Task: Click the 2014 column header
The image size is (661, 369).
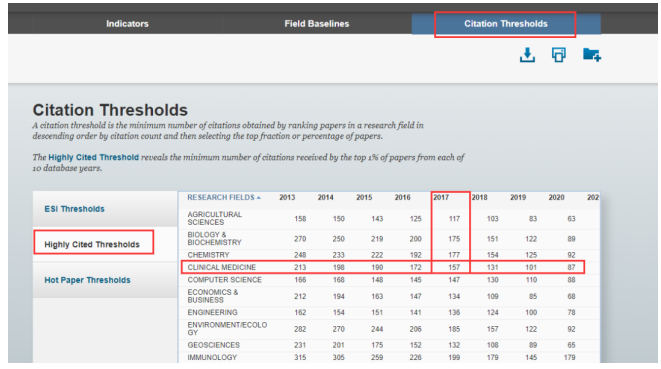Action: 325,197
